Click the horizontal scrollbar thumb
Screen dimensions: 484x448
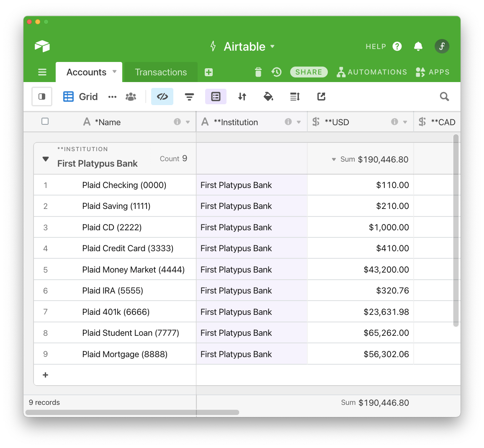click(x=132, y=412)
